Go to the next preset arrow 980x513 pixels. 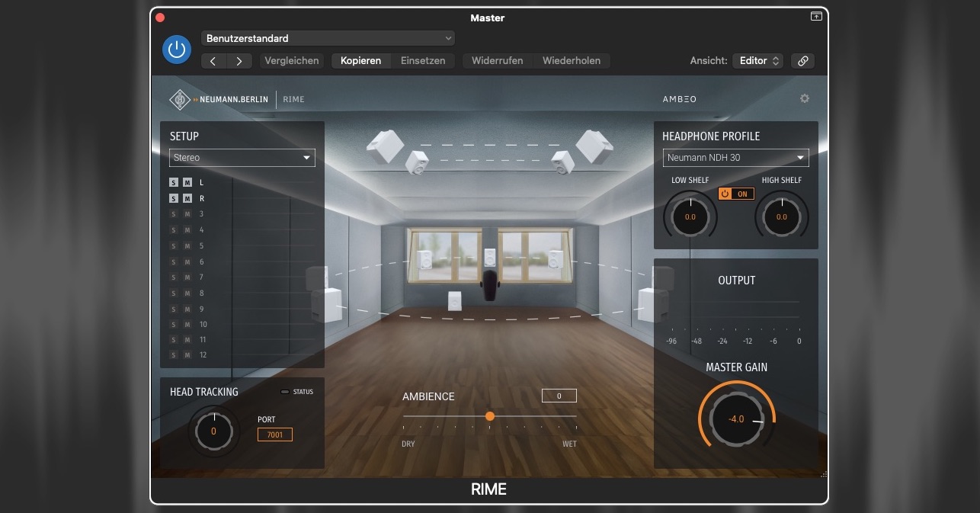[x=239, y=61]
